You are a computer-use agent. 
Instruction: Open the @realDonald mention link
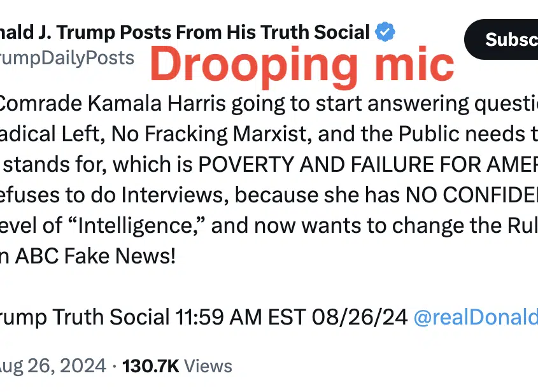[476, 316]
